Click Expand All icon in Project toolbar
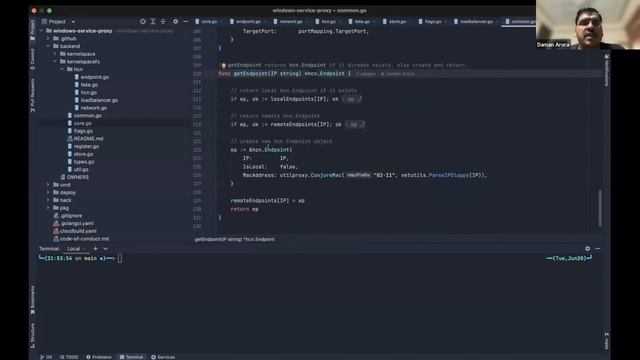 pyautogui.click(x=153, y=21)
